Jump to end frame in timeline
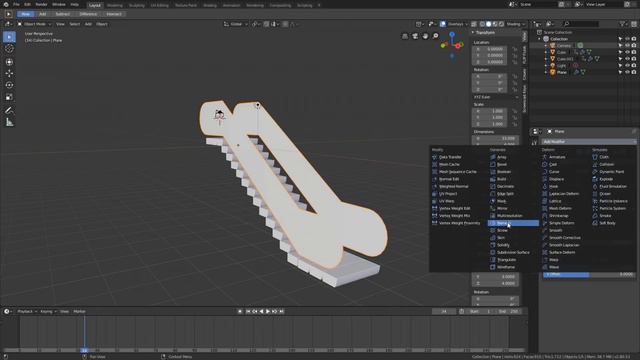 pos(281,311)
